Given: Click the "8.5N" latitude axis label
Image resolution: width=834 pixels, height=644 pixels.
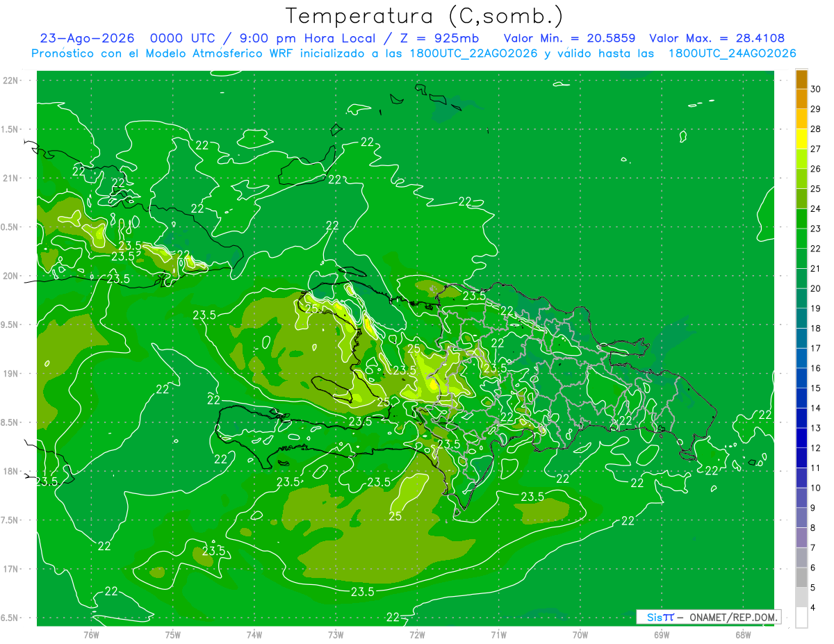Looking at the screenshot, I should point(10,422).
